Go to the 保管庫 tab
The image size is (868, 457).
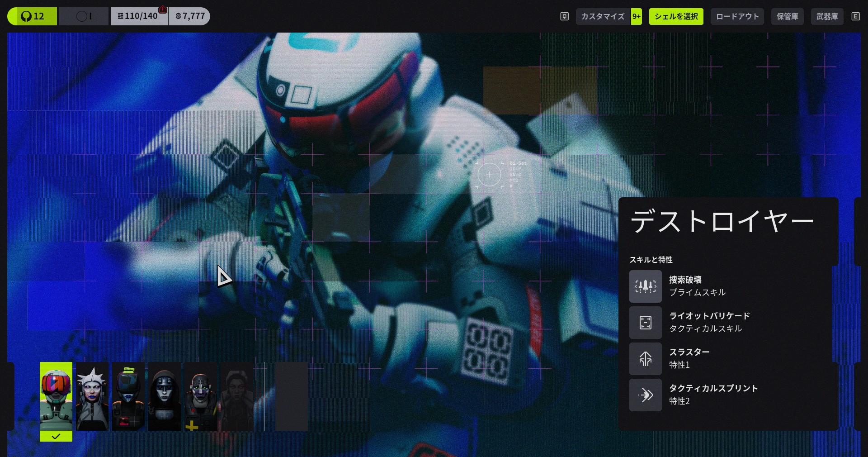(x=787, y=16)
